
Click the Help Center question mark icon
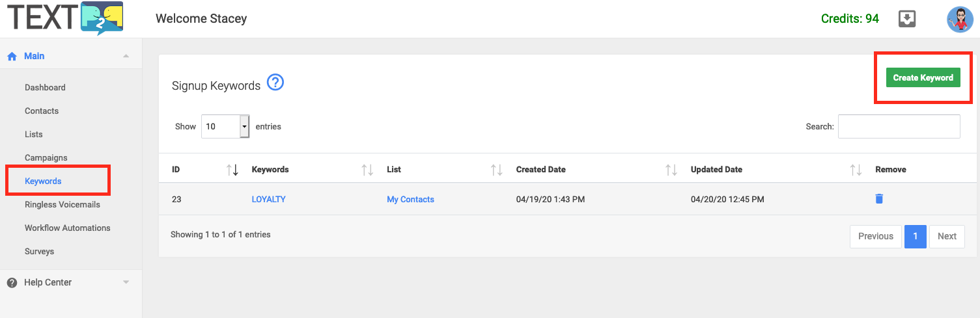pos(12,283)
